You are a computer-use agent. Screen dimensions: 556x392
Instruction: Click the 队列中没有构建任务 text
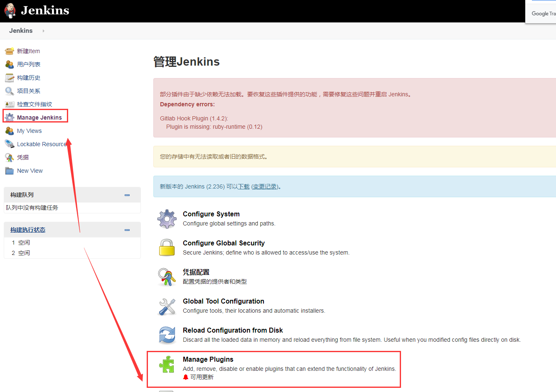(32, 208)
